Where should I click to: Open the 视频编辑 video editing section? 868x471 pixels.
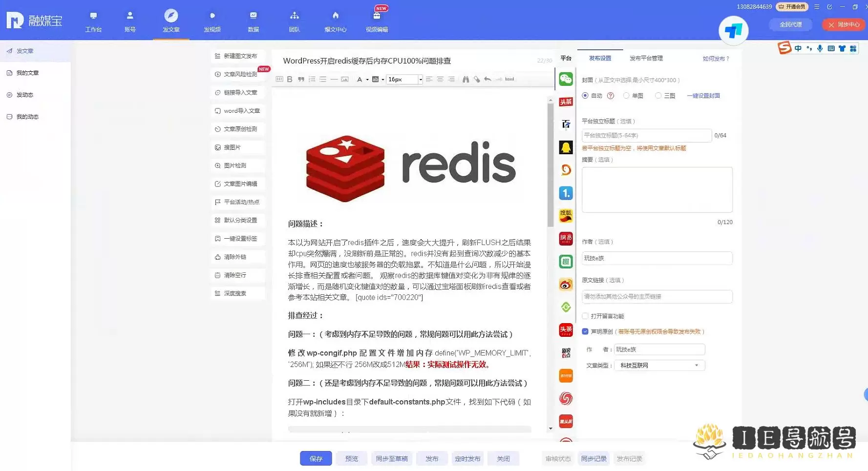click(377, 21)
